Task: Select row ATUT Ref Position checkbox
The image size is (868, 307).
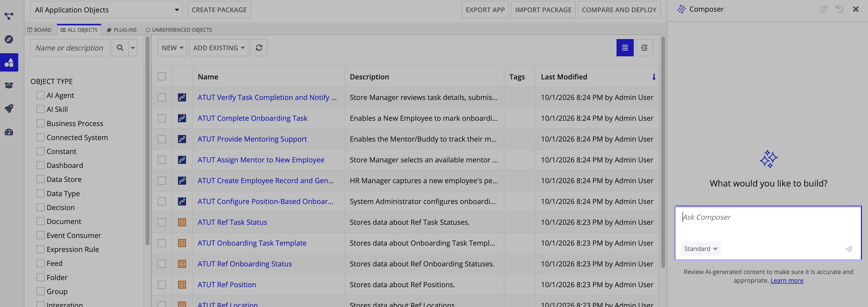Action: 162,285
